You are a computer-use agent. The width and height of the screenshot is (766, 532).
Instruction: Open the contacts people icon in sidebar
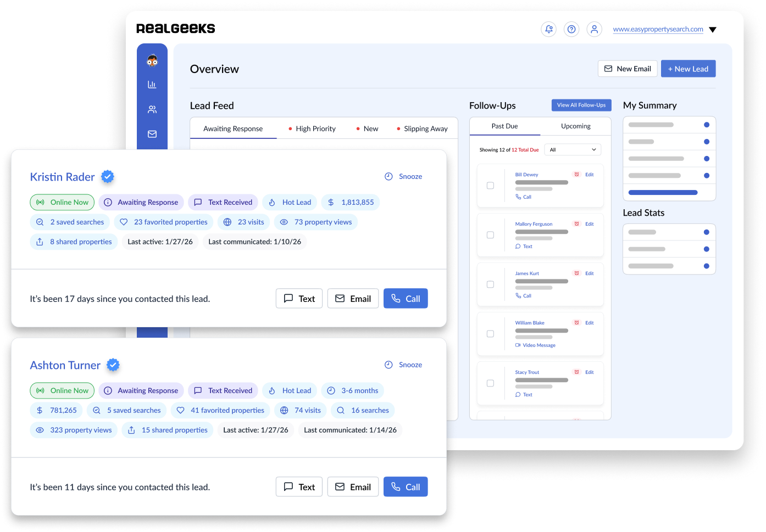pos(152,109)
